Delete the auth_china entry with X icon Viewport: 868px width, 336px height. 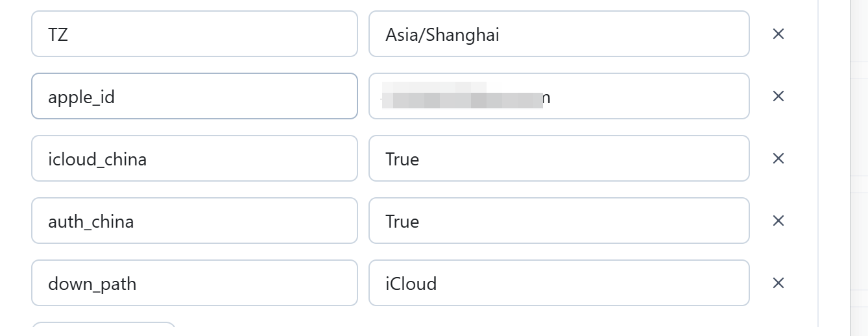tap(778, 221)
